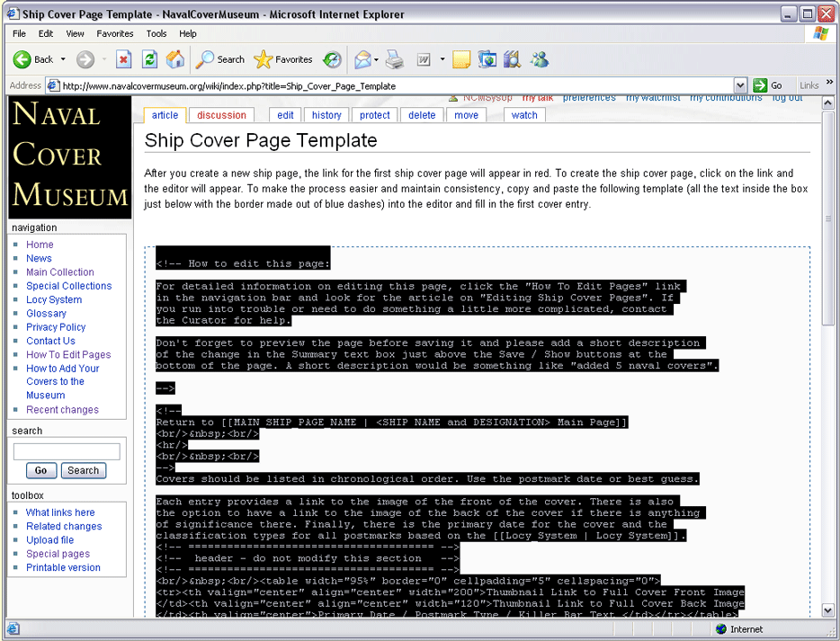Click into the wiki search input field
This screenshot has width=840, height=641.
click(x=67, y=451)
